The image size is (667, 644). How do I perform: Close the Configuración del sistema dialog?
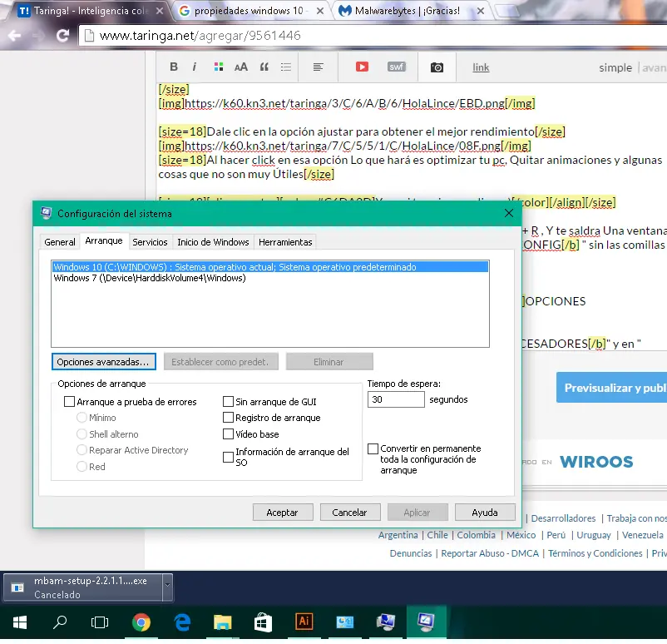pyautogui.click(x=509, y=213)
